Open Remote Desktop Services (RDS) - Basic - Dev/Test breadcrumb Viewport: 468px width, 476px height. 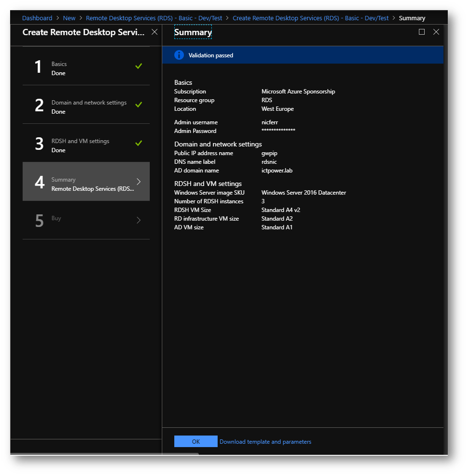pyautogui.click(x=154, y=18)
